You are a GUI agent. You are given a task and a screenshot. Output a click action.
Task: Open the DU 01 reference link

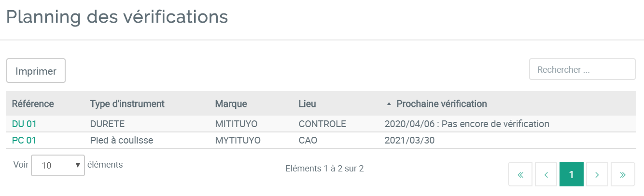[24, 124]
